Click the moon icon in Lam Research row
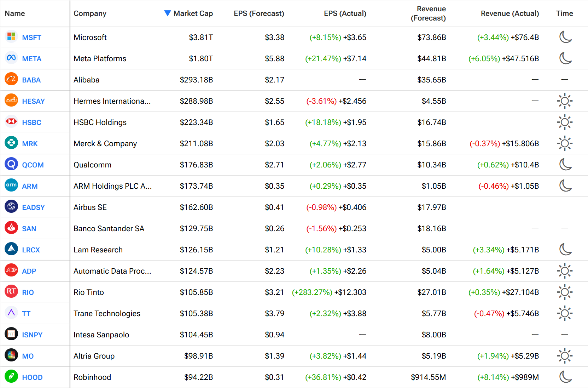Image resolution: width=588 pixels, height=388 pixels. [565, 249]
